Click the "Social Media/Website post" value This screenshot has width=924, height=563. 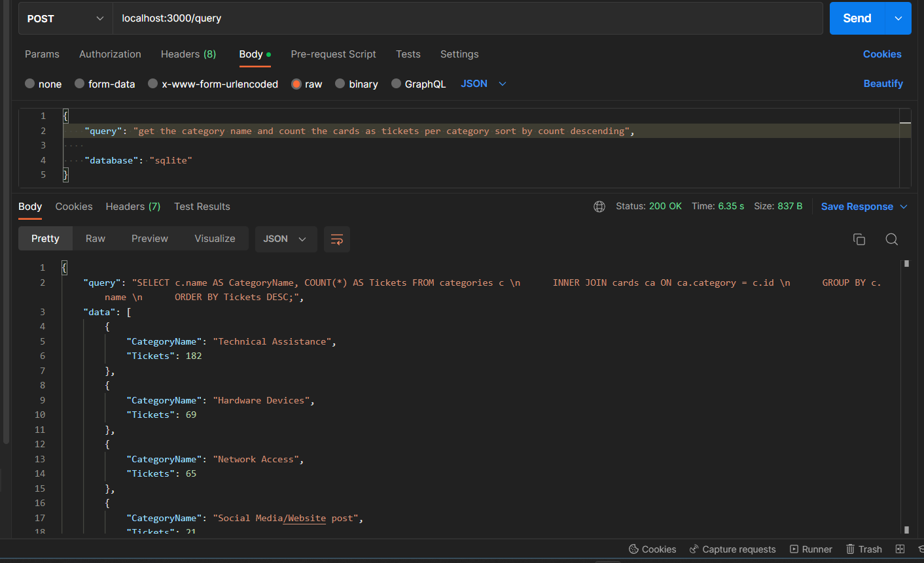point(286,518)
